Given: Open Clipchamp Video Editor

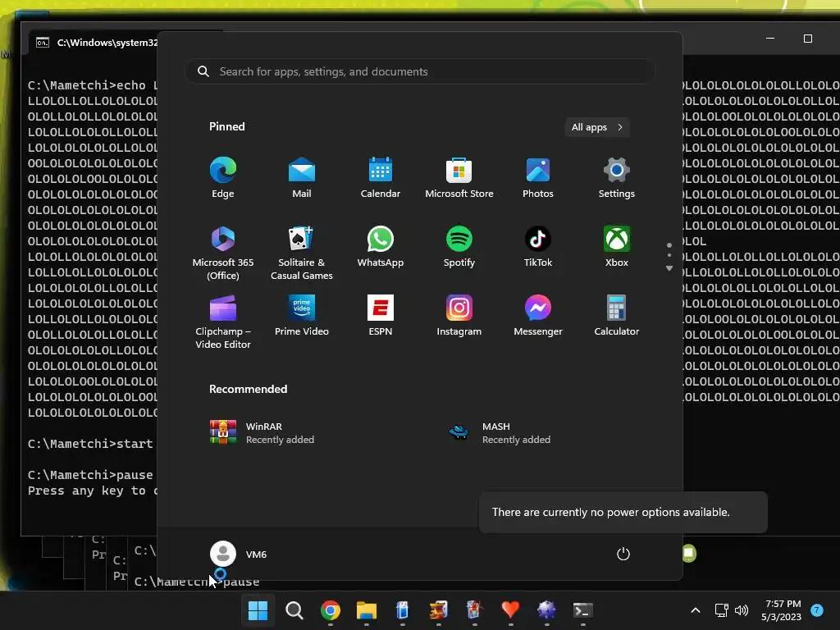Looking at the screenshot, I should (223, 322).
